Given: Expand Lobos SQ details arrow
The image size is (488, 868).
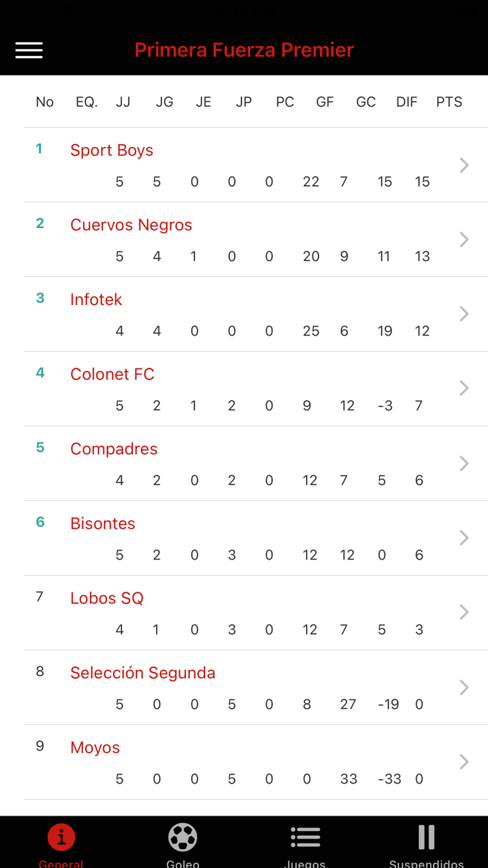Looking at the screenshot, I should point(463,613).
